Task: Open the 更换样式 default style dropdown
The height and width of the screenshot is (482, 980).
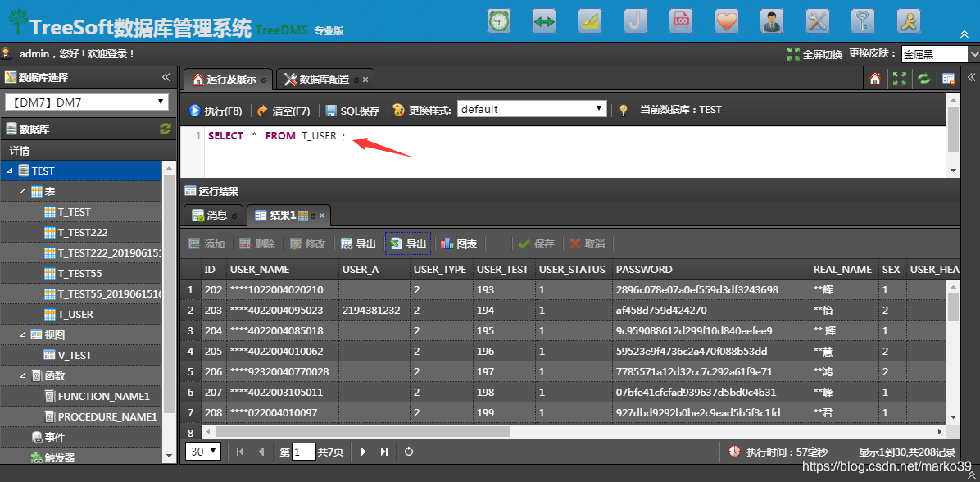Action: point(532,109)
